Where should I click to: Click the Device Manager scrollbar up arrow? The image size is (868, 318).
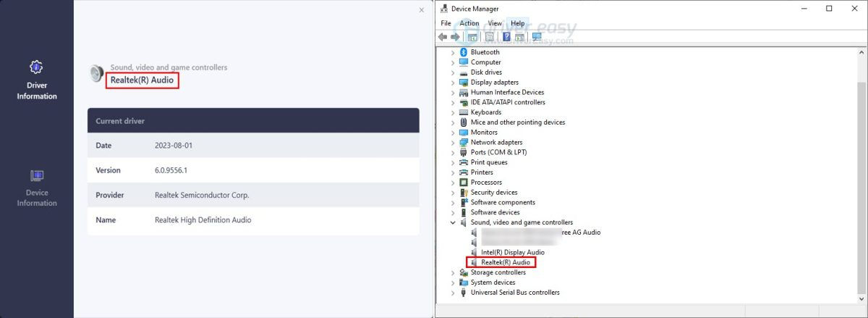click(861, 53)
